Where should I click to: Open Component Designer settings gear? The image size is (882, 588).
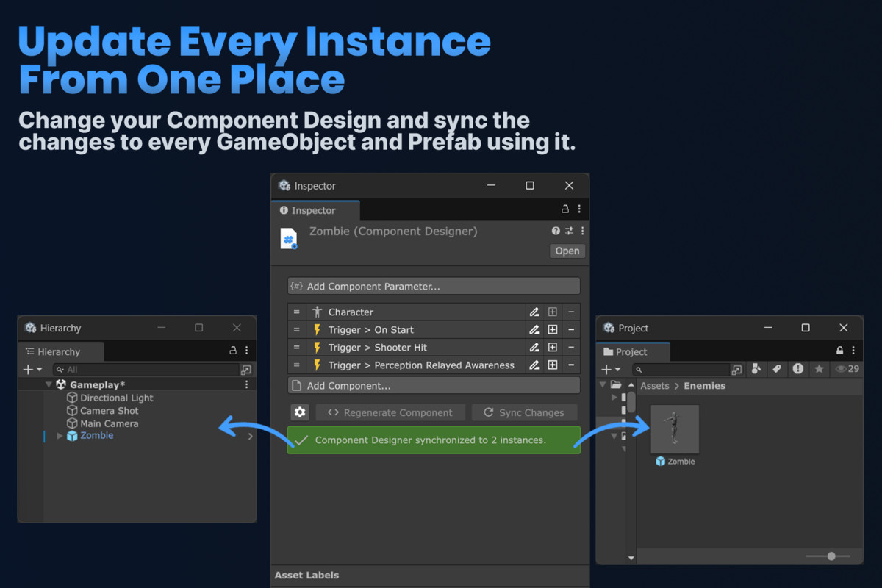click(300, 412)
